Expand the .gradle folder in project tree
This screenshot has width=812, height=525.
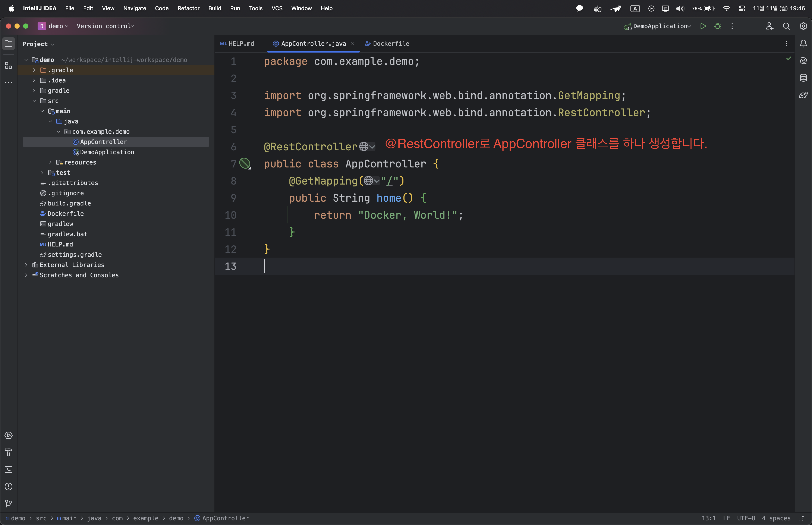34,70
